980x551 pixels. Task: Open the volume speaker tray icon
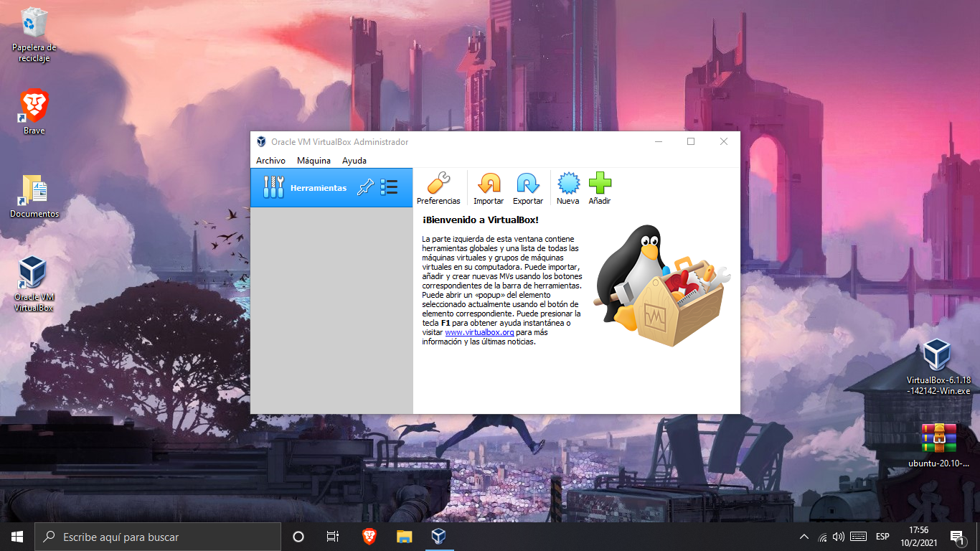click(839, 537)
